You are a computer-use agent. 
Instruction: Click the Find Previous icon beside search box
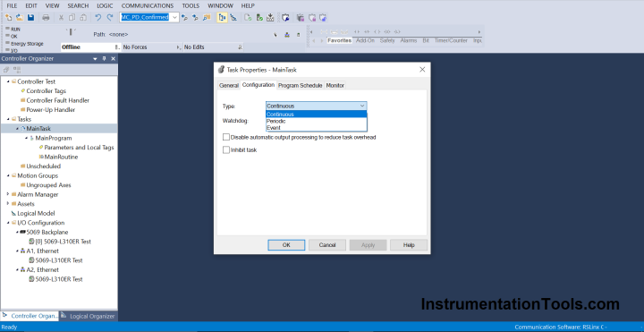coord(184,17)
